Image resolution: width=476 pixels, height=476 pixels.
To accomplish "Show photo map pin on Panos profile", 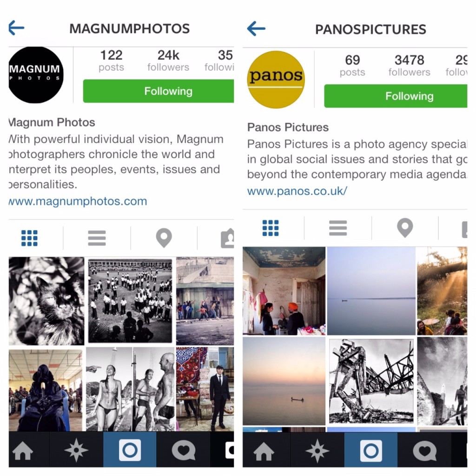I will click(405, 228).
